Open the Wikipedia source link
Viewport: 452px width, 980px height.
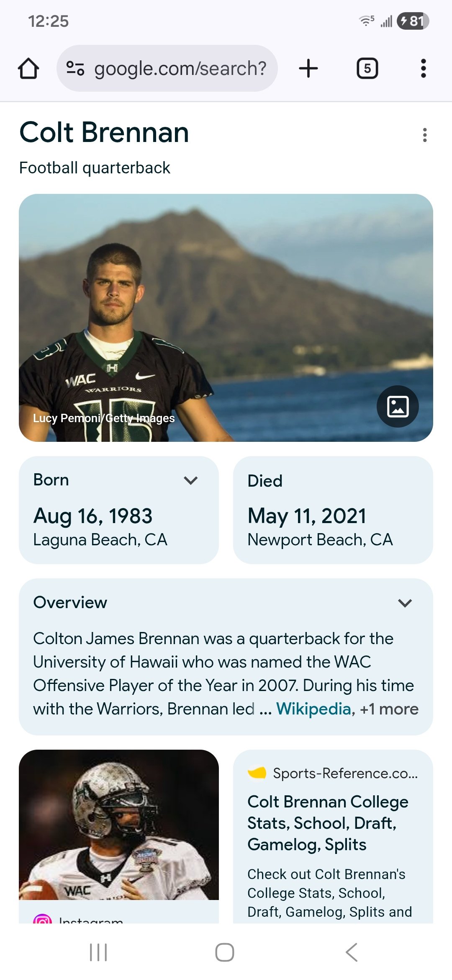[313, 709]
